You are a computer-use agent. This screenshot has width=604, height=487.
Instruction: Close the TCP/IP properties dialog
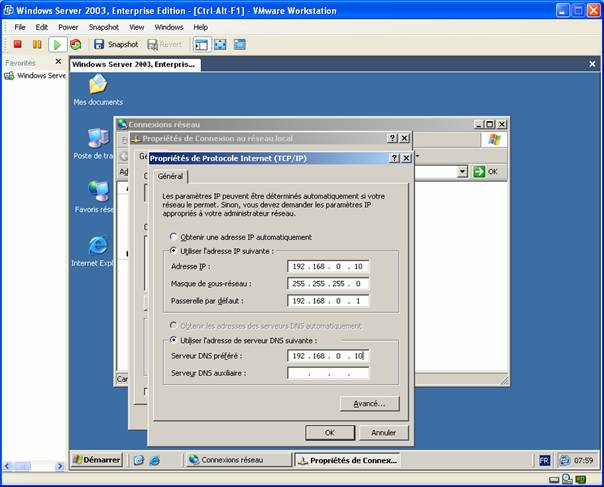click(406, 158)
